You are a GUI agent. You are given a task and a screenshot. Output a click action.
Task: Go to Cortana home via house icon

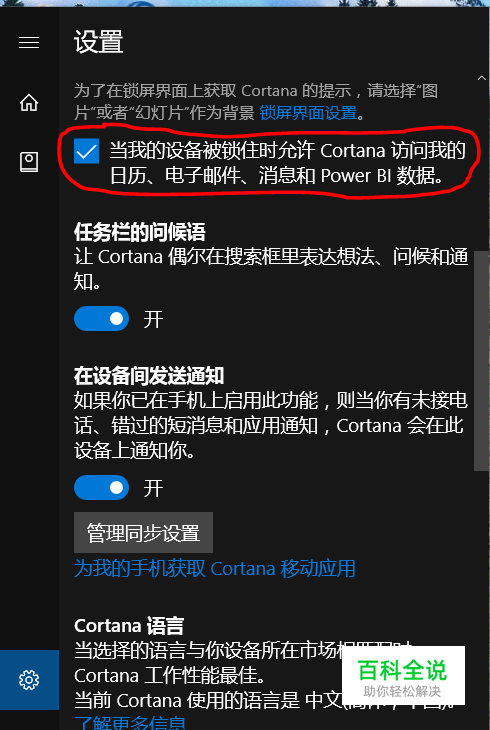[29, 102]
